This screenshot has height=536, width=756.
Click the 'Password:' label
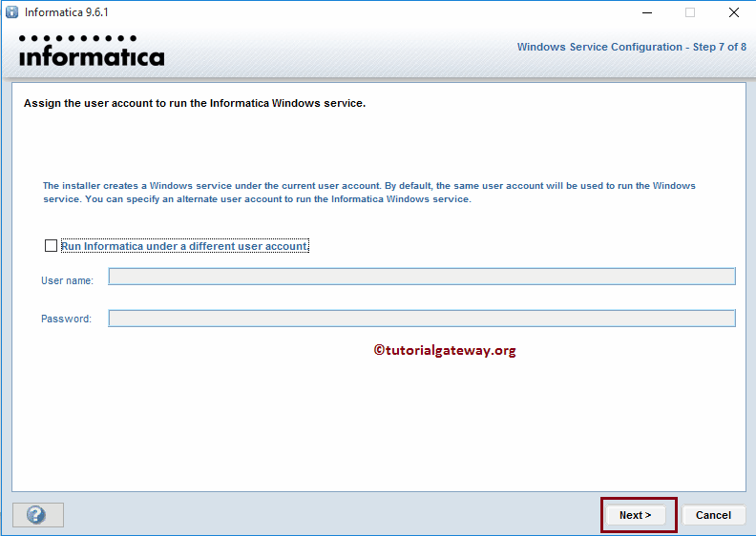(66, 319)
